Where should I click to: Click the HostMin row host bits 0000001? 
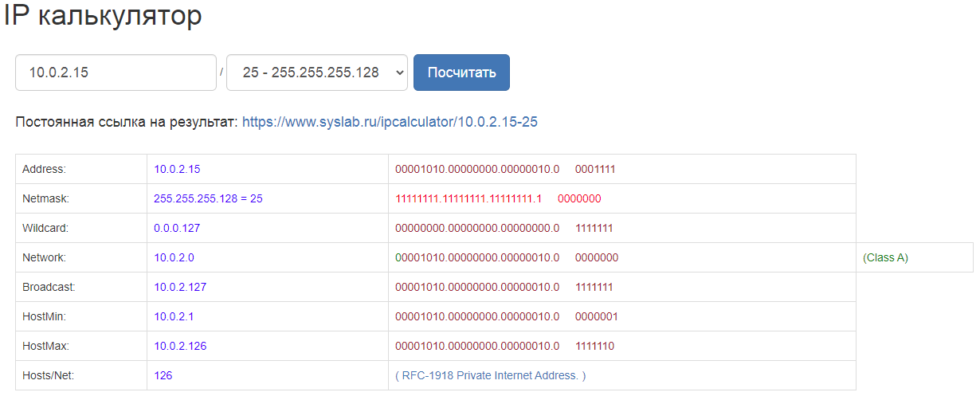[x=596, y=316]
